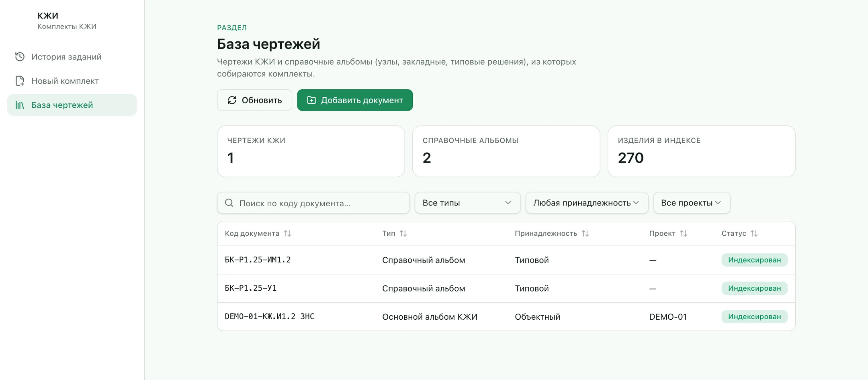The image size is (868, 380).
Task: Click the Изделия в индексе stat card
Action: [x=702, y=151]
